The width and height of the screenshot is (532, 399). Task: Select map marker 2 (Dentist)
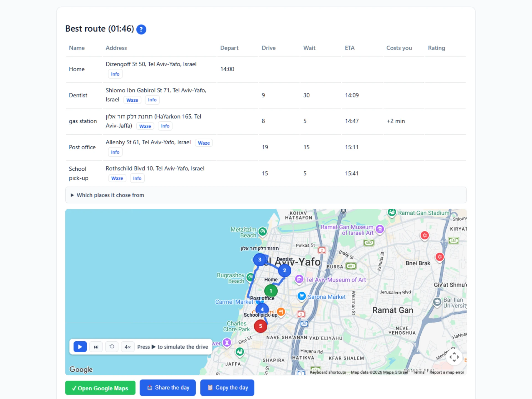(284, 270)
